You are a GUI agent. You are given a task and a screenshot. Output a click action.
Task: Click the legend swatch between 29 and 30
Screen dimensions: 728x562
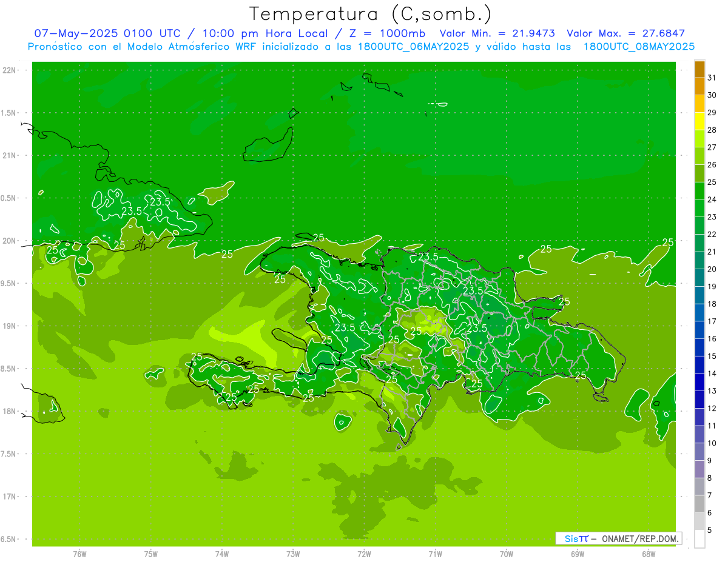tap(699, 104)
